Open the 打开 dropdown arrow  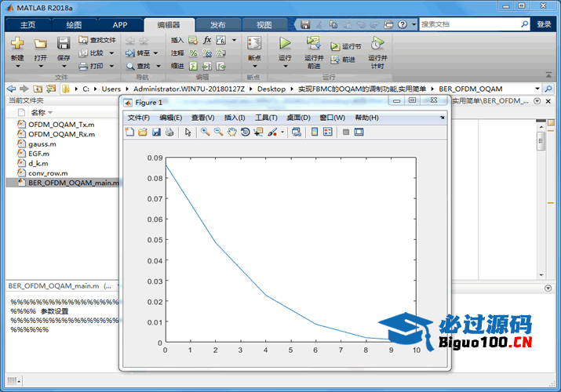[x=41, y=66]
